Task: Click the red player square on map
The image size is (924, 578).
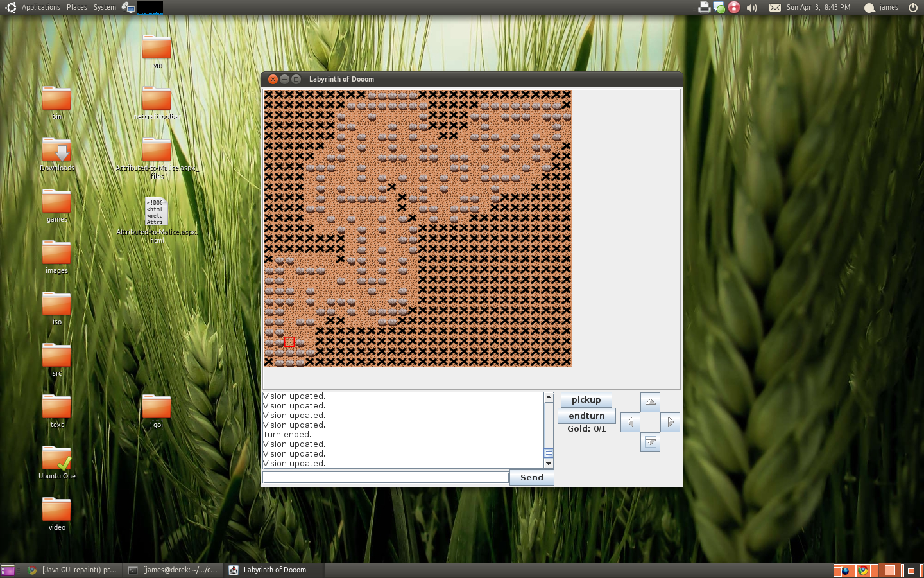Action: coord(289,342)
